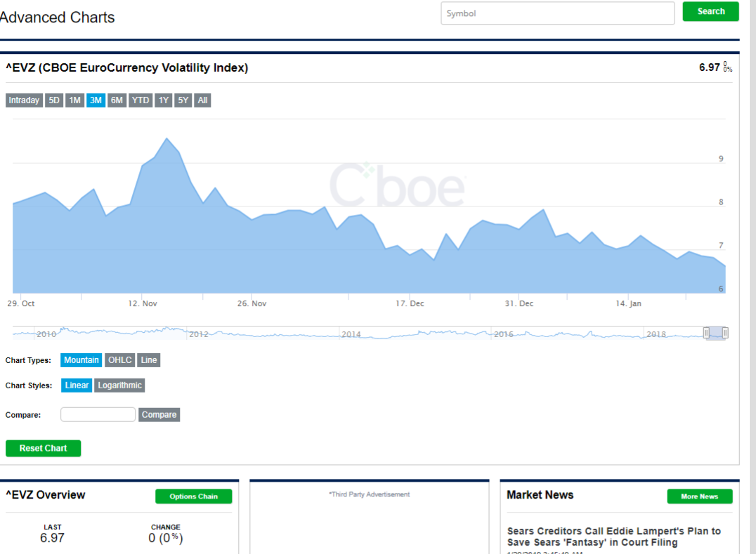Switch chart range to 1Y
The image size is (756, 554).
click(x=164, y=100)
